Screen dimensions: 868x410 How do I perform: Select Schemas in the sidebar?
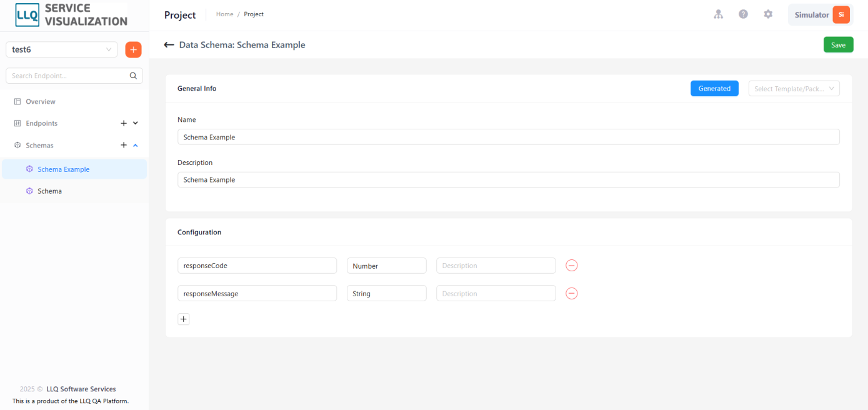pos(39,145)
